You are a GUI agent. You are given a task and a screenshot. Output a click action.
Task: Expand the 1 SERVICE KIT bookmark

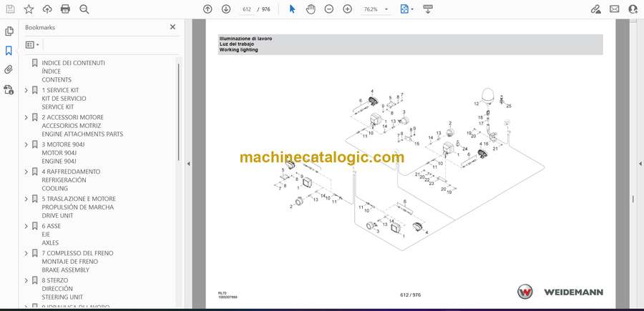pyautogui.click(x=26, y=90)
